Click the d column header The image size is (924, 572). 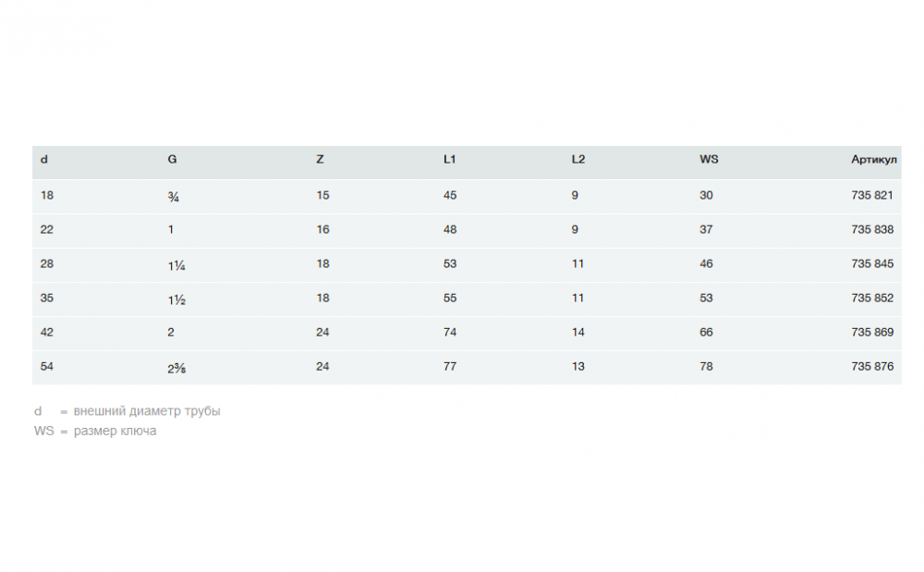pyautogui.click(x=44, y=160)
